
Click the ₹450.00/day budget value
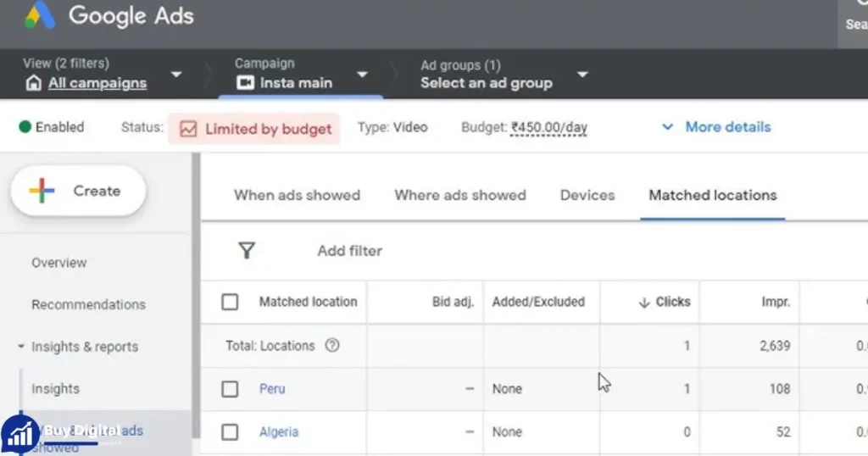[x=548, y=127]
